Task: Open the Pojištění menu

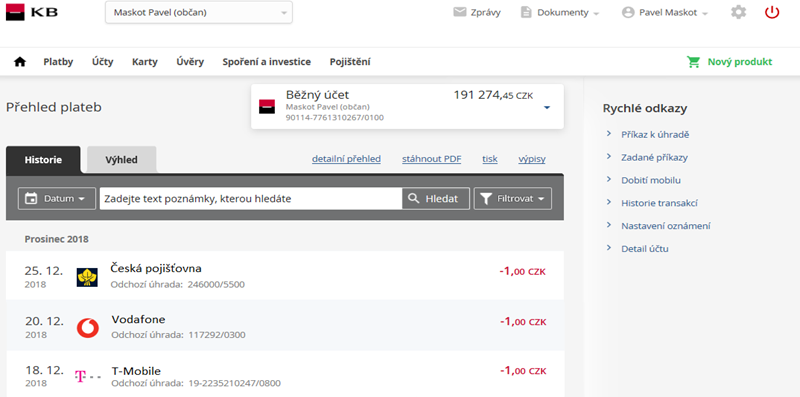Action: click(x=350, y=62)
